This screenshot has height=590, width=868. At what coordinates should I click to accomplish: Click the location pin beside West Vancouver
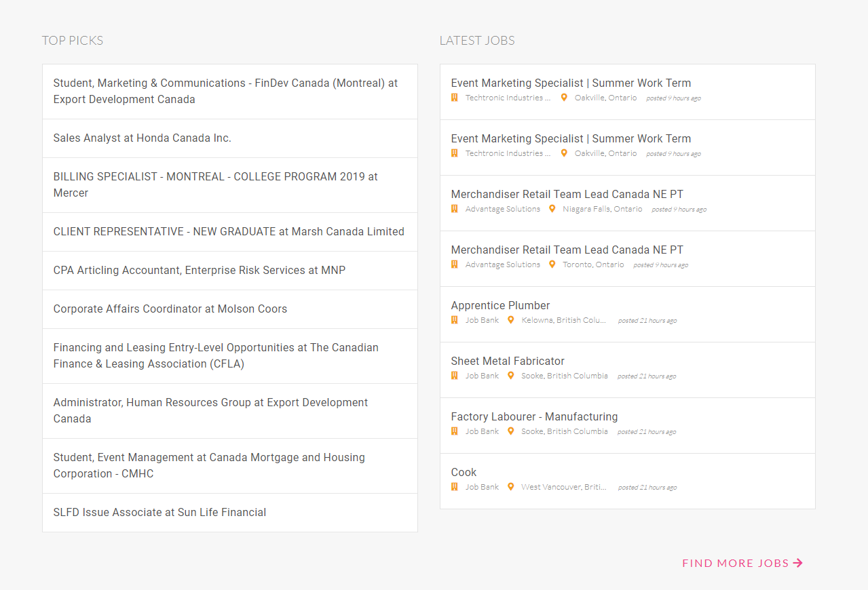click(x=511, y=487)
